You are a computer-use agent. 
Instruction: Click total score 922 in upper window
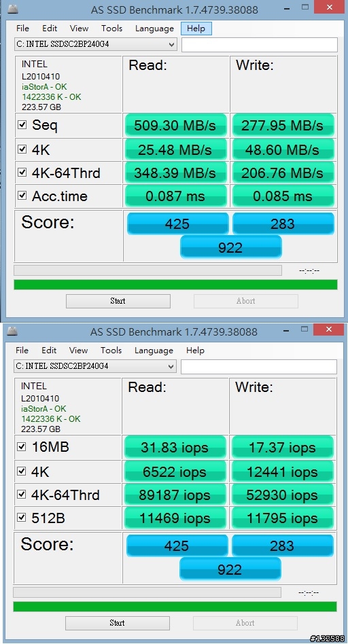tap(231, 247)
